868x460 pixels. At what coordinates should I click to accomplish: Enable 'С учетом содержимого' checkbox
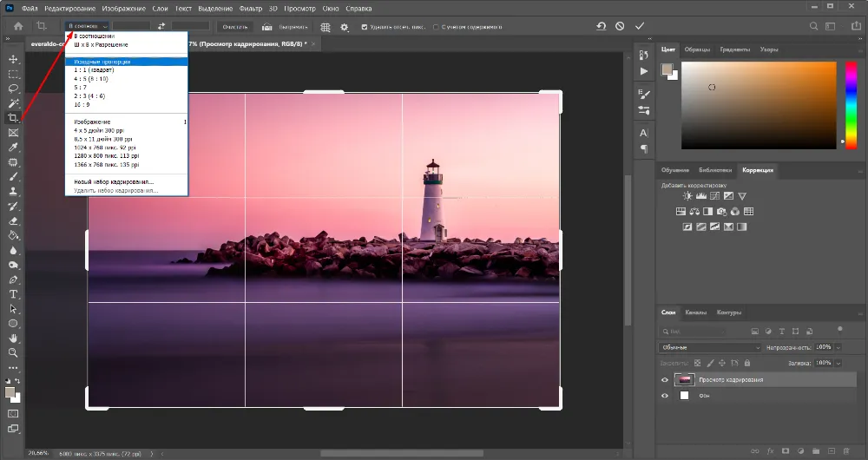(436, 27)
